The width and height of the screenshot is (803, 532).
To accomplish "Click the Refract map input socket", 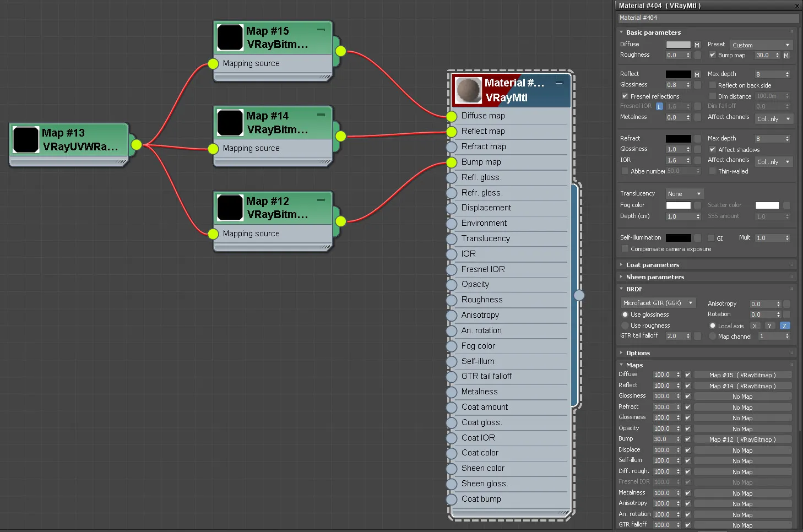I will pos(452,147).
